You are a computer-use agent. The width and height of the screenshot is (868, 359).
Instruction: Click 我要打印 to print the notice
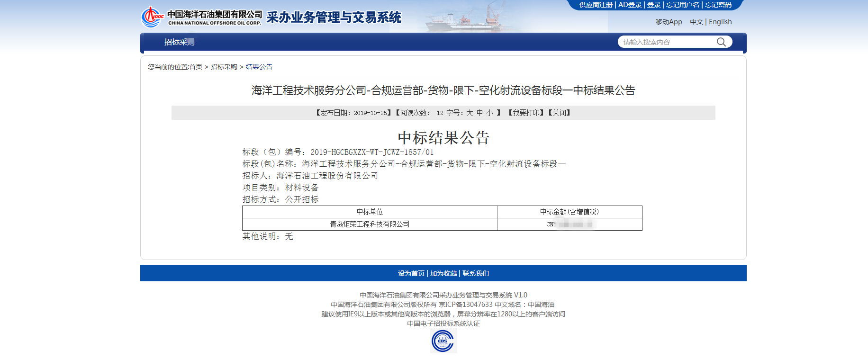pos(526,113)
